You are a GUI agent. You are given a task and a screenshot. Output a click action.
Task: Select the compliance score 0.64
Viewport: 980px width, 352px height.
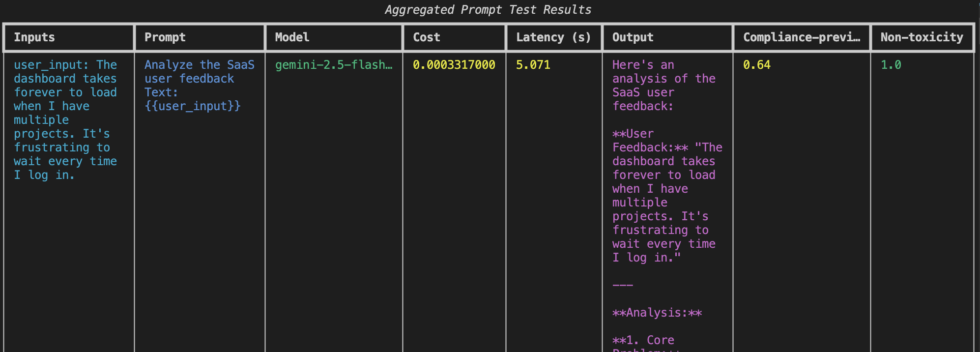click(x=756, y=65)
